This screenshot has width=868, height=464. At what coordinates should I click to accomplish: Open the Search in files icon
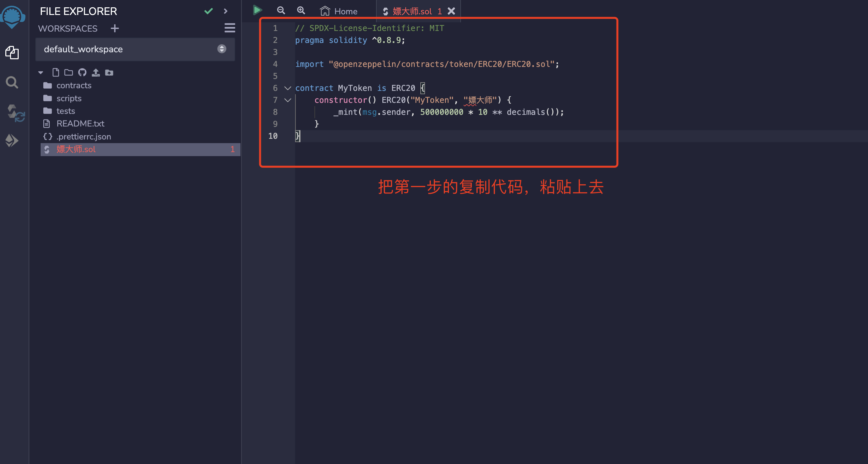[12, 82]
